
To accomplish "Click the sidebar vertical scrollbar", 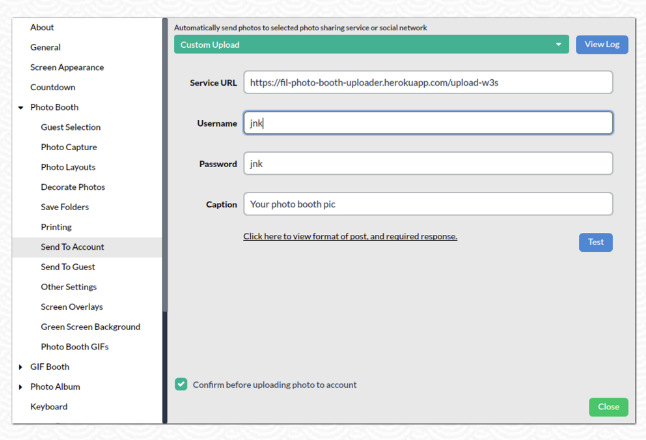I will pos(165,165).
